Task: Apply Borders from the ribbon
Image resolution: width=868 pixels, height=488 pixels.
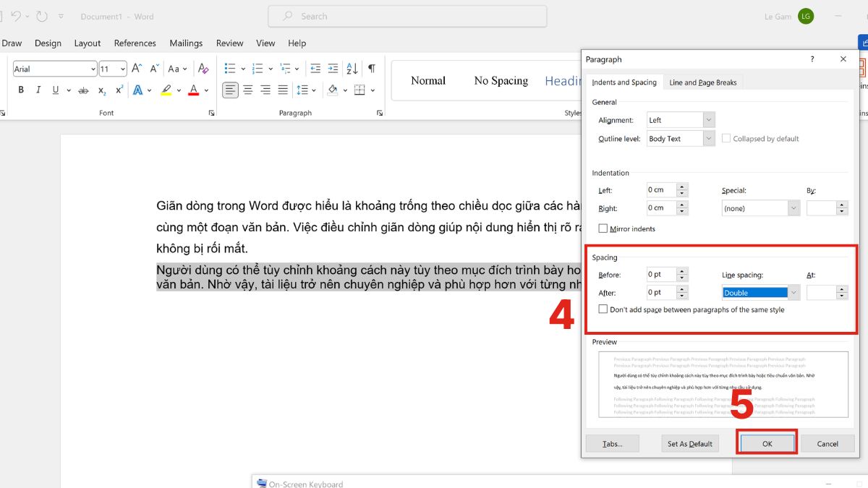Action: [359, 90]
